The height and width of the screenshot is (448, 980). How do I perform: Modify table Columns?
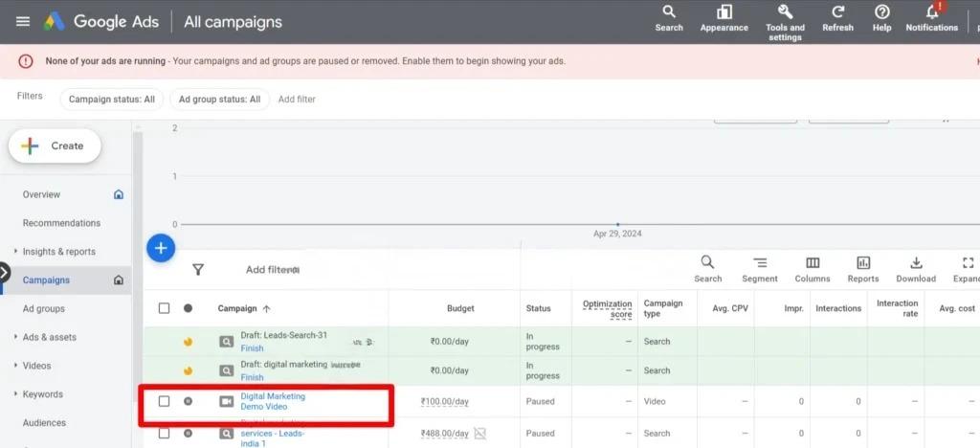[x=813, y=269]
